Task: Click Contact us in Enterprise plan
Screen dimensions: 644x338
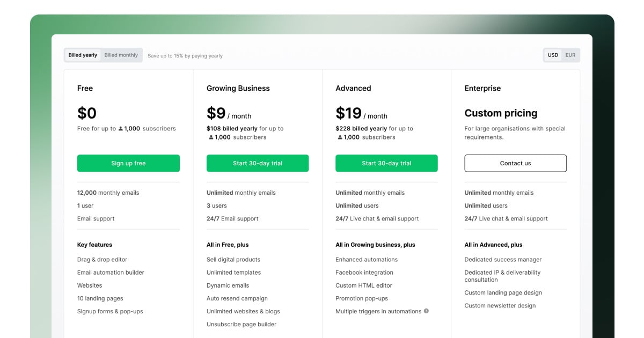Action: click(515, 163)
